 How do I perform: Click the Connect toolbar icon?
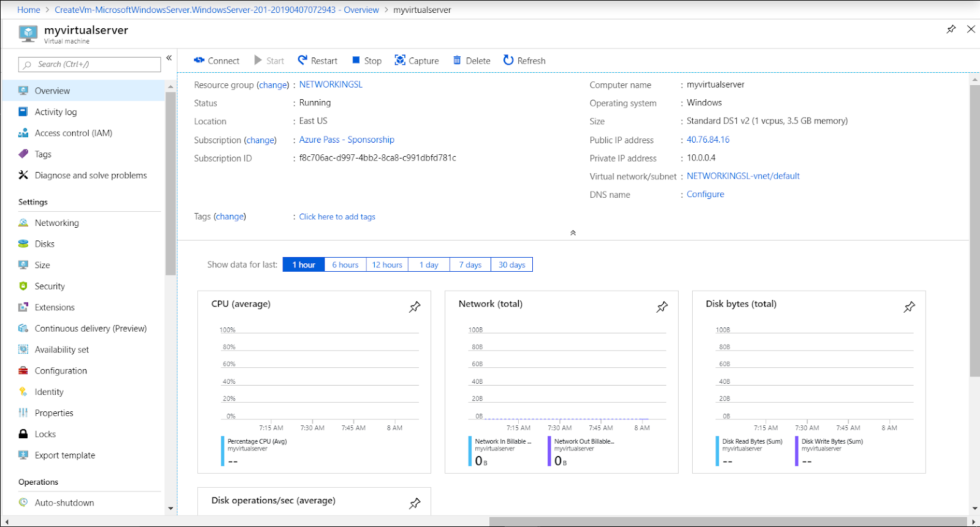[199, 60]
